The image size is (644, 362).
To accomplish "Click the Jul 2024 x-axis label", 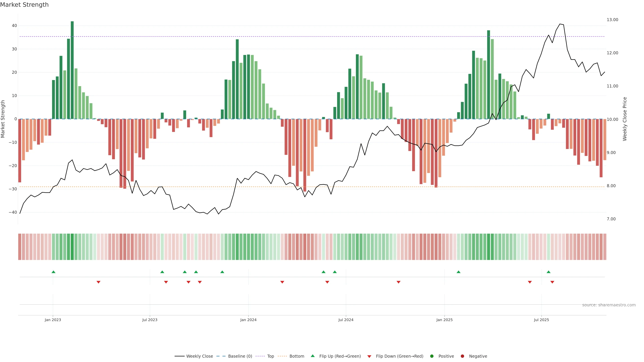I will (346, 320).
